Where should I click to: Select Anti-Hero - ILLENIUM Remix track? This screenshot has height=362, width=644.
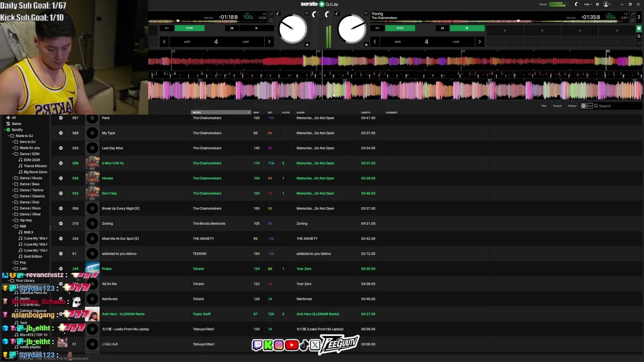[123, 314]
